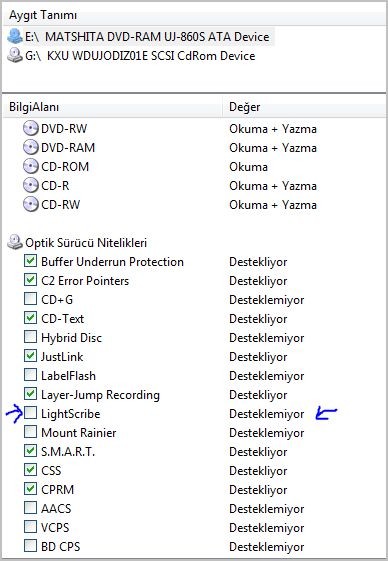Click the CD-R disc icon
The image size is (388, 561).
tap(30, 185)
